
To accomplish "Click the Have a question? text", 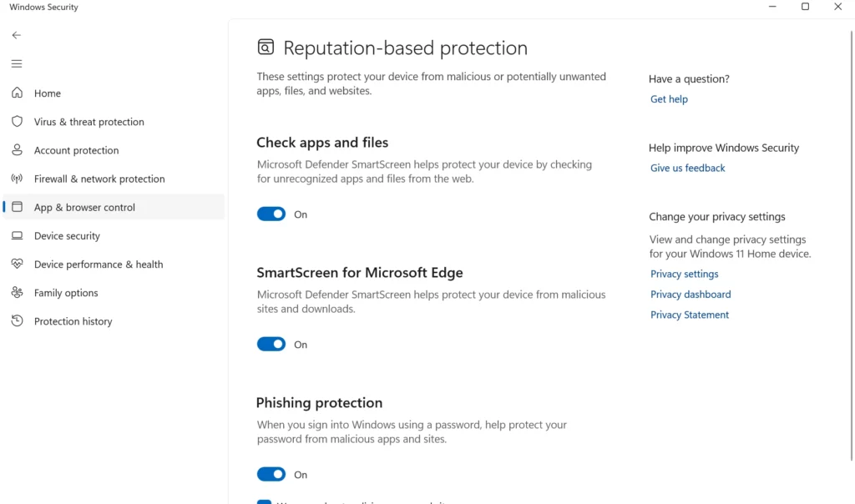I will click(689, 78).
